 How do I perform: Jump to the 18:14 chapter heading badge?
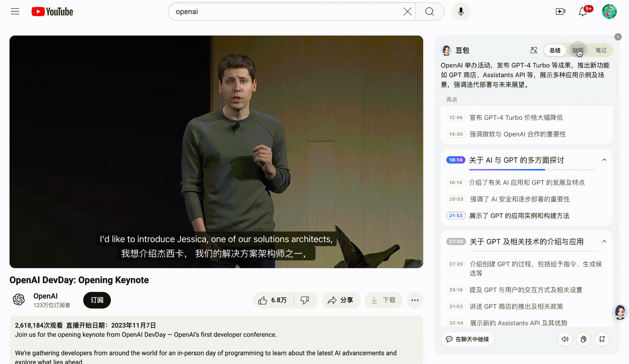point(456,160)
